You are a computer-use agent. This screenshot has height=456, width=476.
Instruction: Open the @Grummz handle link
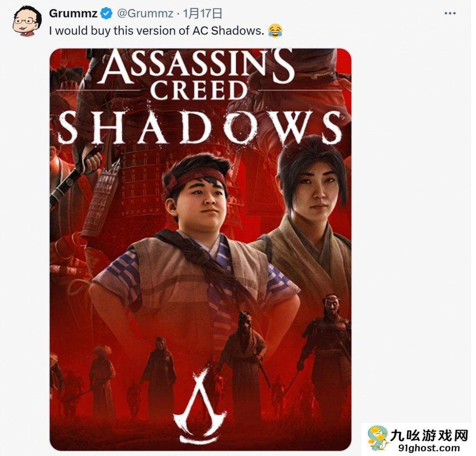145,13
